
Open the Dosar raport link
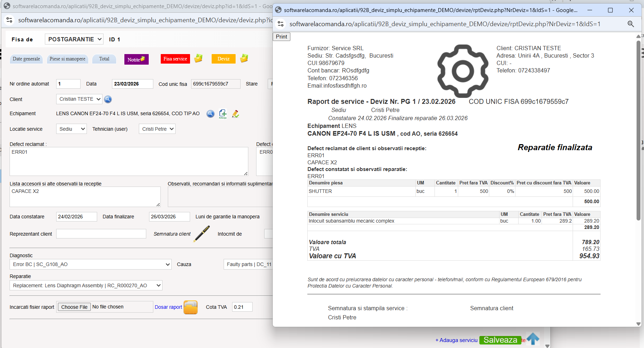pyautogui.click(x=169, y=307)
